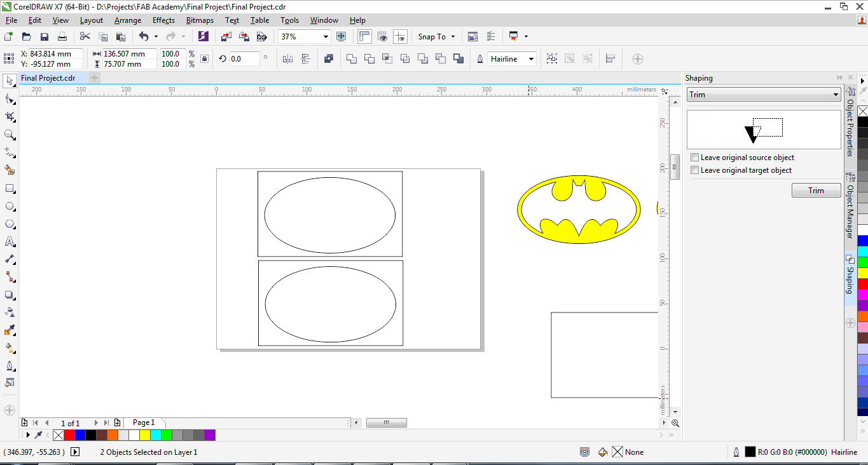Viewport: 868px width, 465px height.
Task: Expand the Trim shaping mode dropdown
Action: point(836,95)
